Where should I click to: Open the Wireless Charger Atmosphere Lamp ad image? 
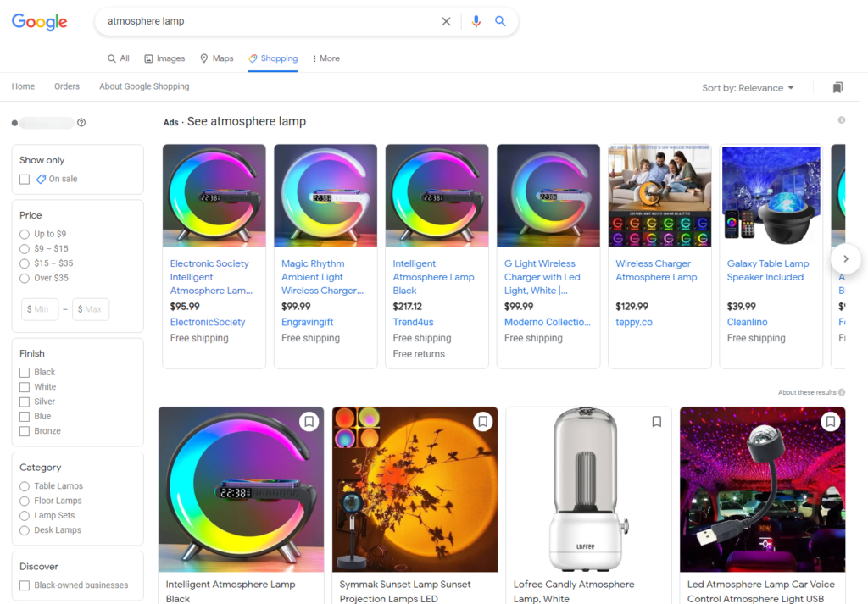[x=659, y=196]
